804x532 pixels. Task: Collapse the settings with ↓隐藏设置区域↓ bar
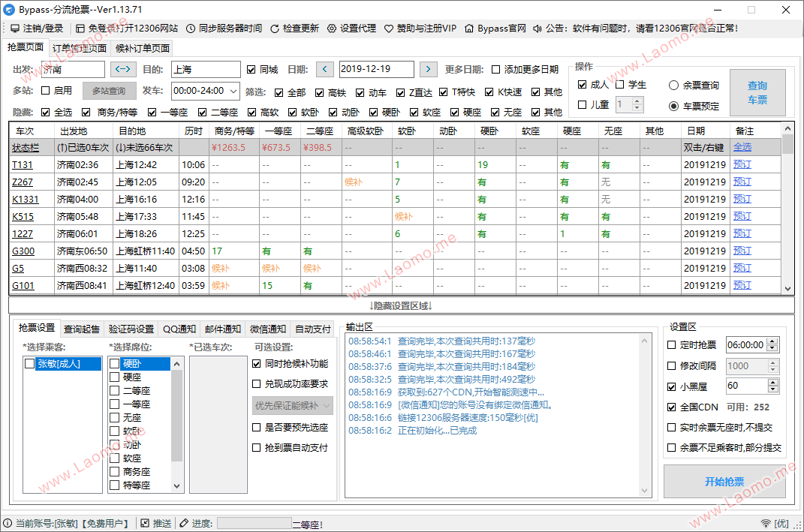tap(402, 305)
